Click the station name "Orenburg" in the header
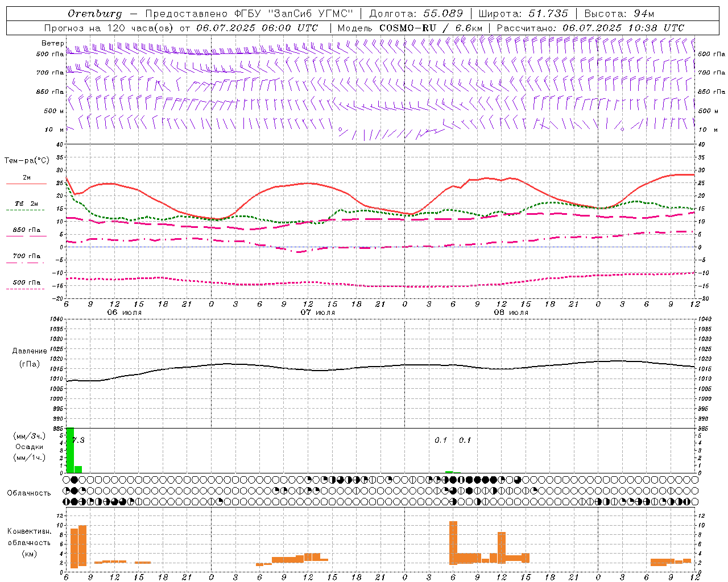728x582 pixels. point(94,14)
